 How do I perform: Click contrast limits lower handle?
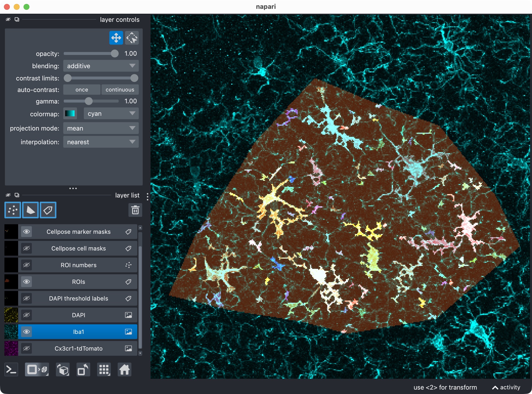pyautogui.click(x=68, y=78)
